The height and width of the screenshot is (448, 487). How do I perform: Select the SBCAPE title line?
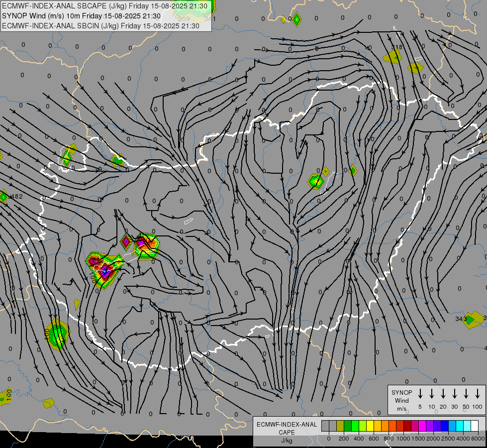click(x=104, y=6)
